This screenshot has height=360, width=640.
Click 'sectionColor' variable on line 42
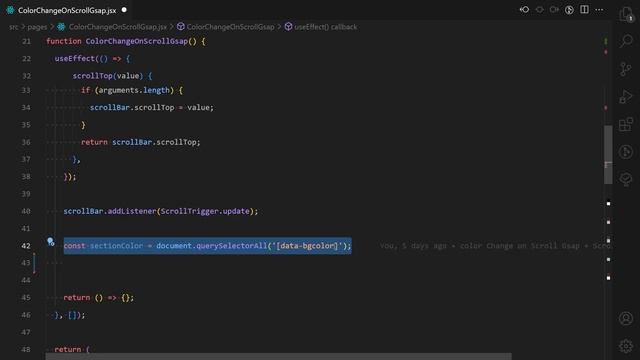pos(116,246)
